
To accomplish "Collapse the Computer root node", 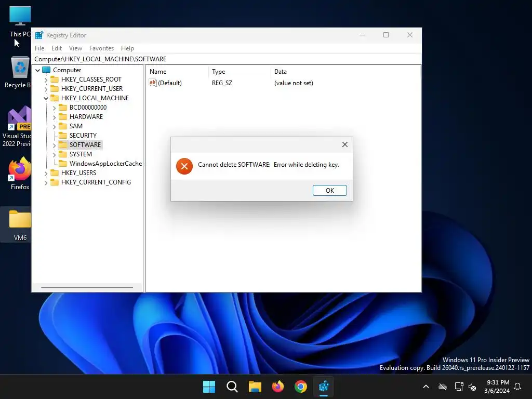I will click(x=37, y=70).
